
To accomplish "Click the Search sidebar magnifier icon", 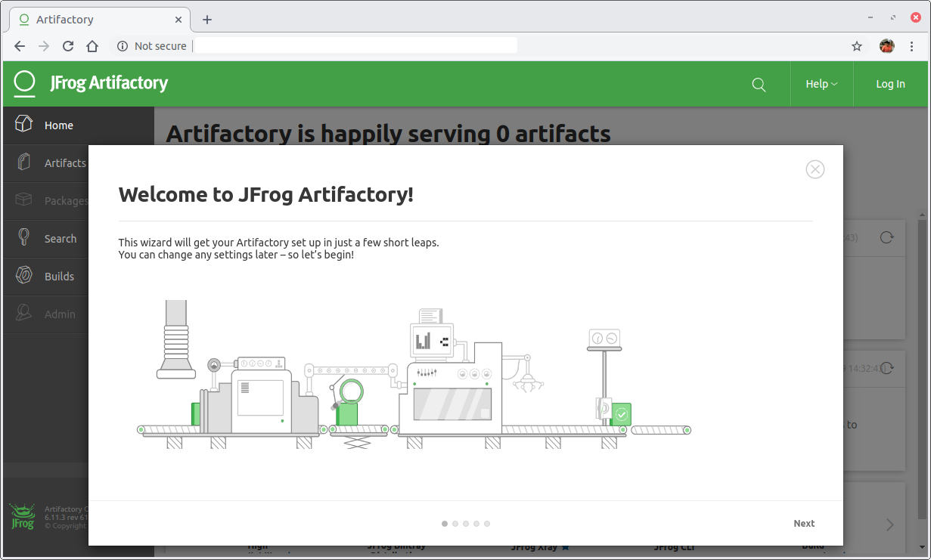I will (x=23, y=237).
